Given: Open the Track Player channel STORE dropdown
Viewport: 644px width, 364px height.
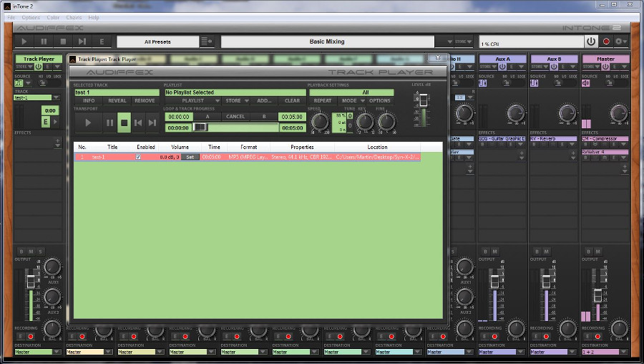Looking at the screenshot, I should pos(24,67).
